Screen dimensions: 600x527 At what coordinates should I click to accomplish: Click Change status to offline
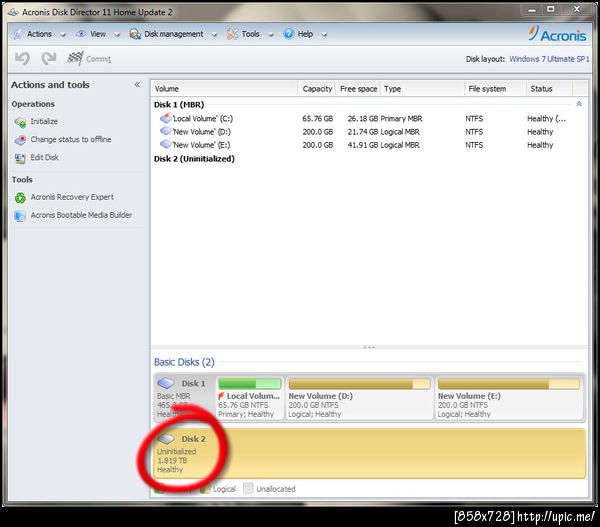(71, 139)
